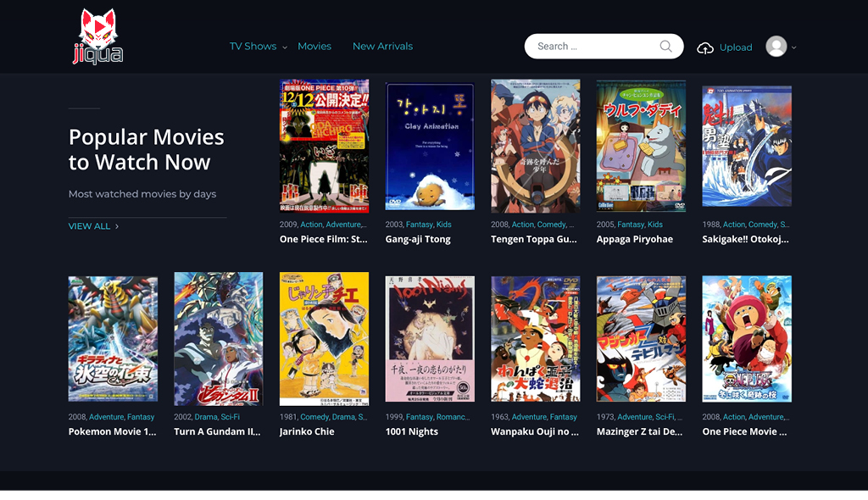The height and width of the screenshot is (500, 868).
Task: Click the Pokemon Movie 1... title
Action: click(113, 431)
